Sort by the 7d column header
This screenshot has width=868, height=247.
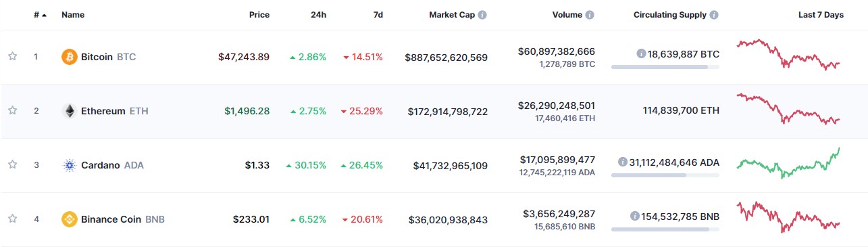click(378, 15)
